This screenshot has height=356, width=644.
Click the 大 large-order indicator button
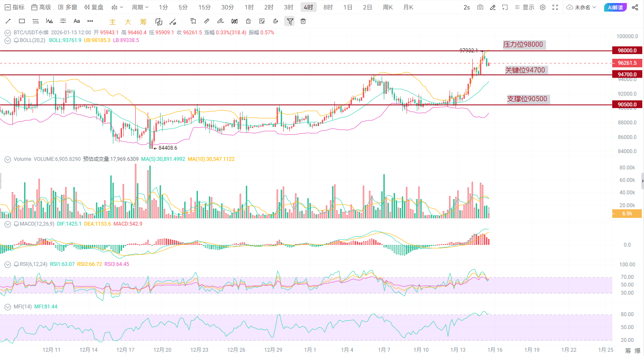coord(128,22)
